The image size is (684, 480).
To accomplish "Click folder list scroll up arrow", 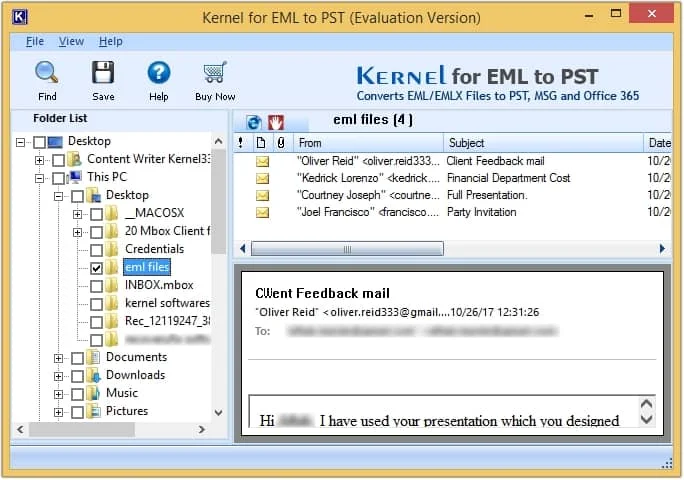I will (x=219, y=141).
